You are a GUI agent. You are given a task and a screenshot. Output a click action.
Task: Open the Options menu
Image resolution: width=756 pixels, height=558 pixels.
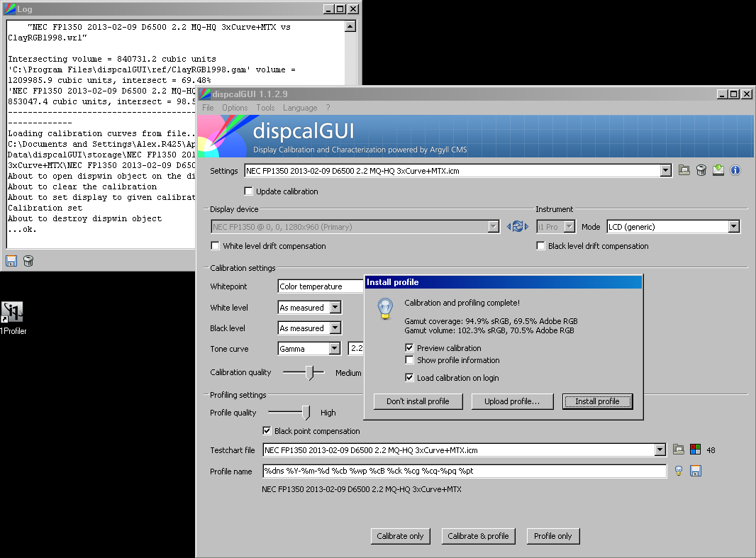(x=235, y=108)
